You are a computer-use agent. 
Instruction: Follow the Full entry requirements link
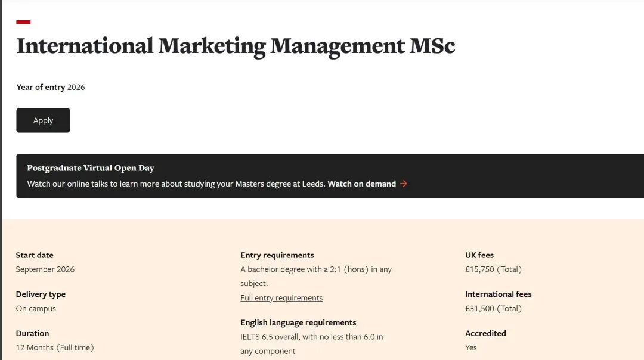281,298
